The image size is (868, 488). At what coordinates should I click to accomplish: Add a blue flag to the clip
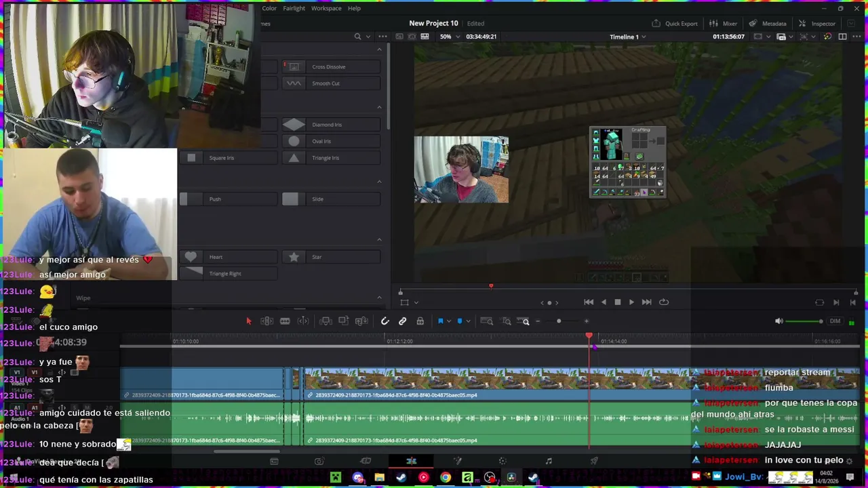point(440,321)
